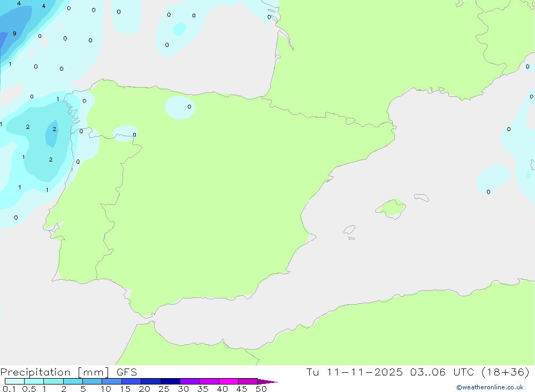
Task: Click the purple arrow above 50 mm
Action: click(267, 382)
